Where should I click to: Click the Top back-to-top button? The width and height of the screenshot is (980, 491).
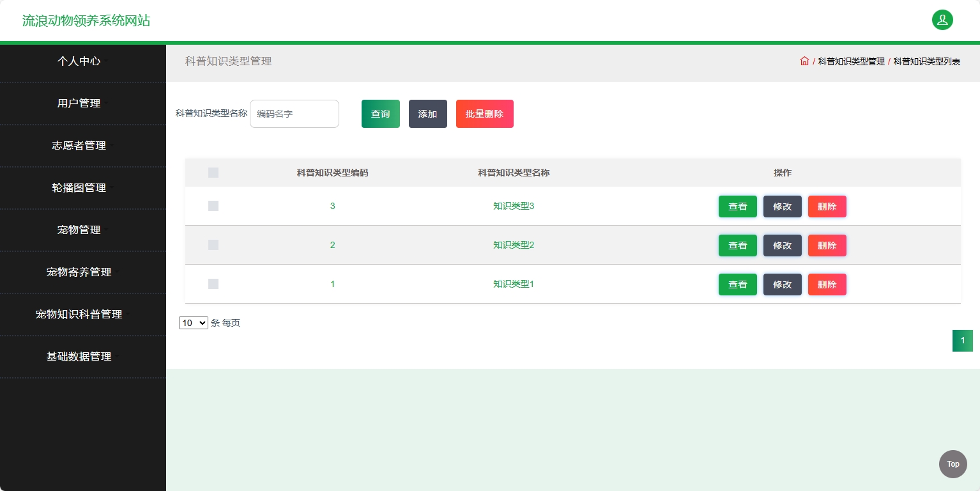pos(953,464)
